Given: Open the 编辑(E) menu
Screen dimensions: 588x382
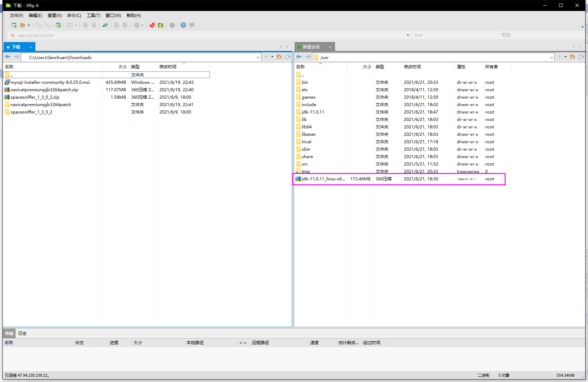Looking at the screenshot, I should point(35,16).
